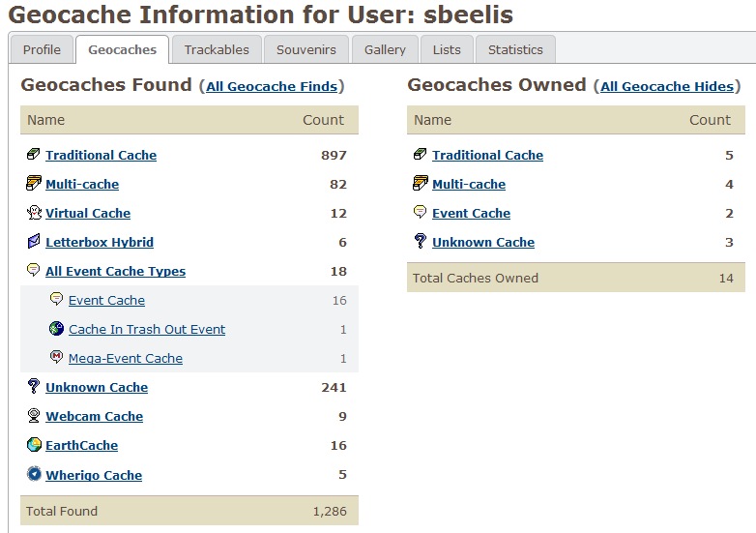This screenshot has height=533, width=756.
Task: Click the Geocaches Owned heading
Action: [497, 85]
